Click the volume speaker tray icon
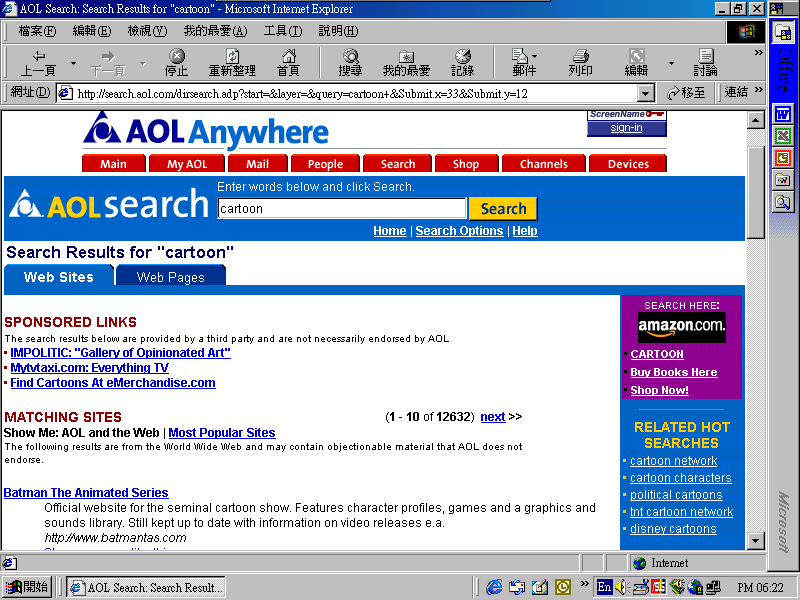 (621, 587)
